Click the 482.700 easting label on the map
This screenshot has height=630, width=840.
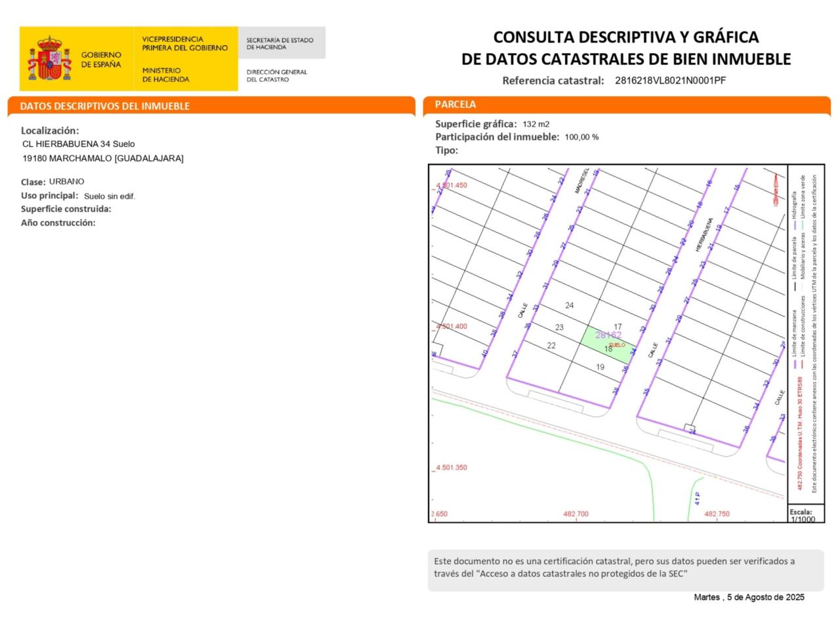point(576,514)
